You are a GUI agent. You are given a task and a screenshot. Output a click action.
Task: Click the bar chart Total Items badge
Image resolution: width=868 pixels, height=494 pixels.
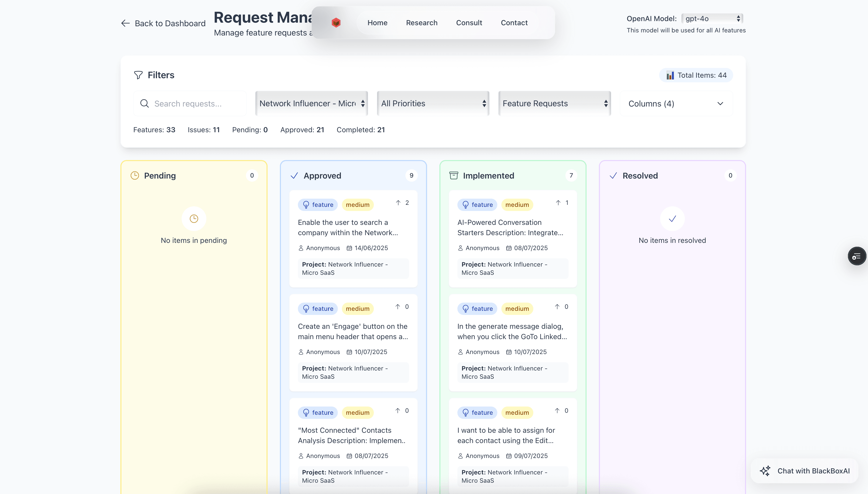tap(696, 75)
